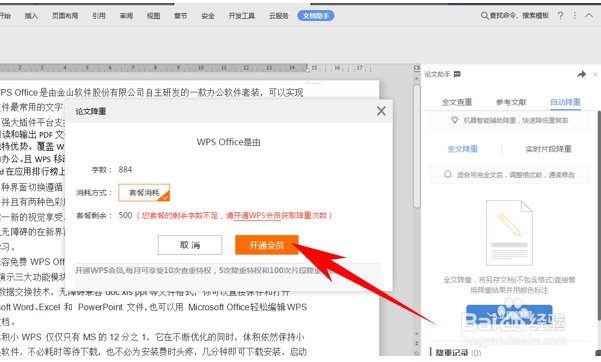Open help via the question mark icon
This screenshot has height=362, width=601.
[x=560, y=16]
